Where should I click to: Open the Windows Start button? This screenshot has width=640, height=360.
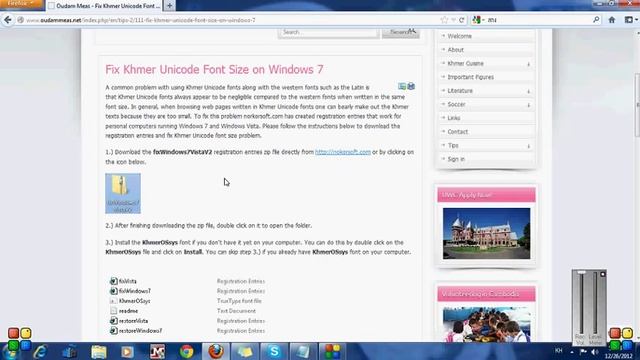pyautogui.click(x=9, y=352)
